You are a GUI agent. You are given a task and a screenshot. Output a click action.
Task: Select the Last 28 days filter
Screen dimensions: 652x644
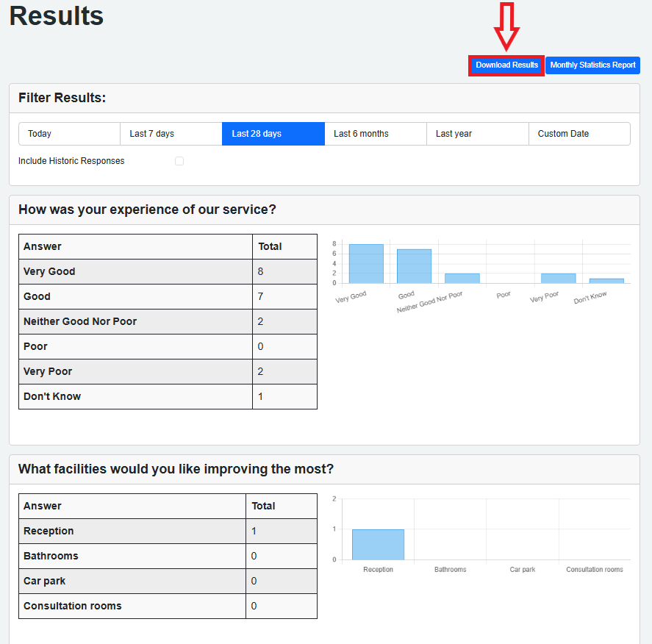coord(273,134)
